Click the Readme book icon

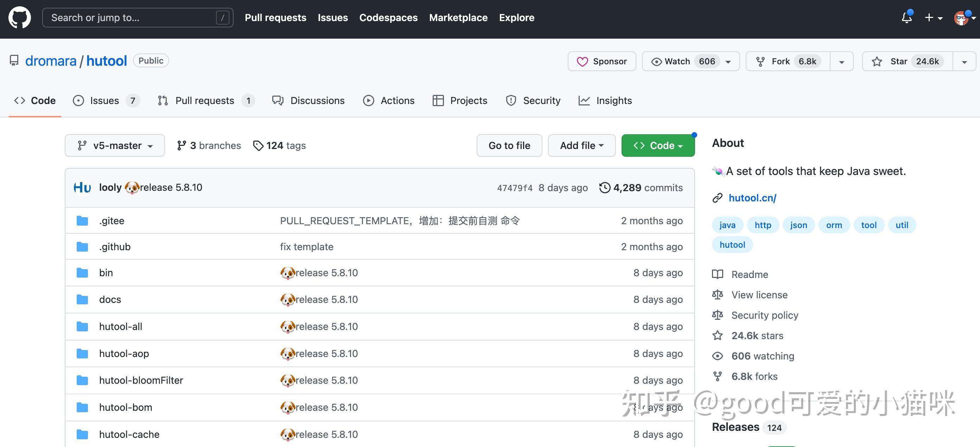click(x=718, y=274)
